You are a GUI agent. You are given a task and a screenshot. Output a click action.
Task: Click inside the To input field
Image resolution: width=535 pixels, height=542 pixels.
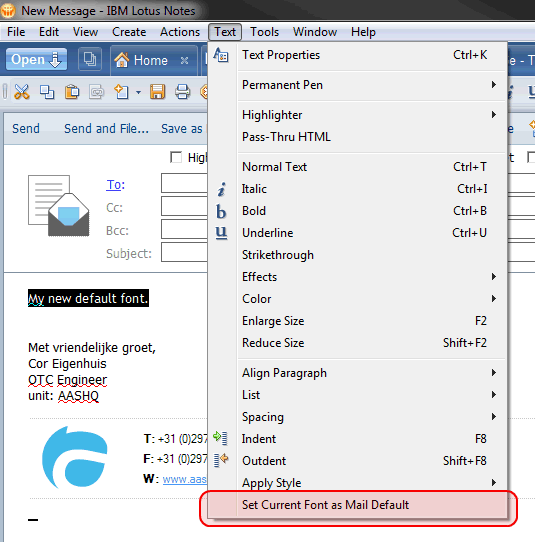(x=184, y=183)
